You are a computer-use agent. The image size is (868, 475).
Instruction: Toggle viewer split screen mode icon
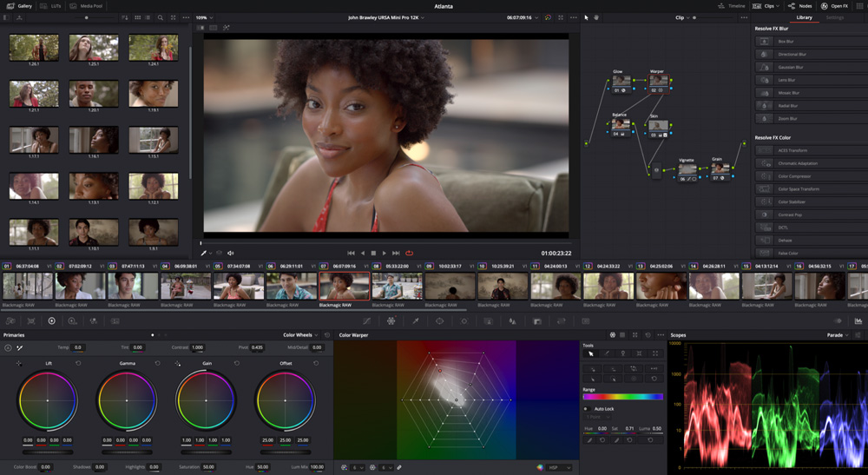(x=214, y=27)
